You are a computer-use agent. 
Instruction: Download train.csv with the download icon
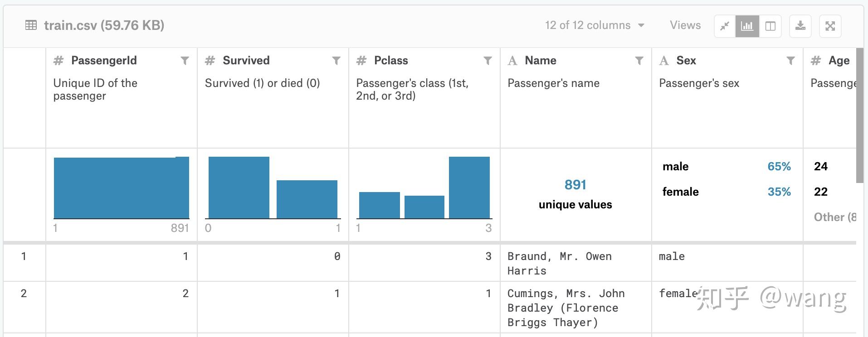pos(800,26)
